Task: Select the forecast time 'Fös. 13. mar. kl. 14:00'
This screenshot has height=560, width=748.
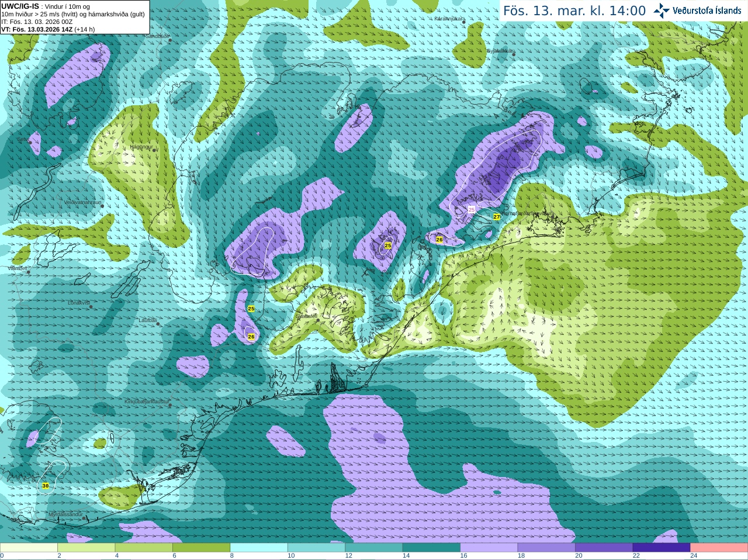Action: [574, 11]
